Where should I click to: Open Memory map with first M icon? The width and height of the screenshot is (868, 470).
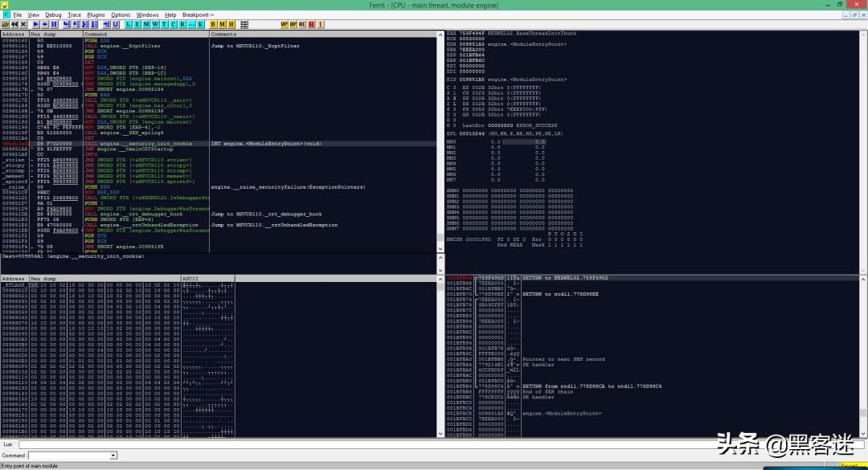coord(146,24)
